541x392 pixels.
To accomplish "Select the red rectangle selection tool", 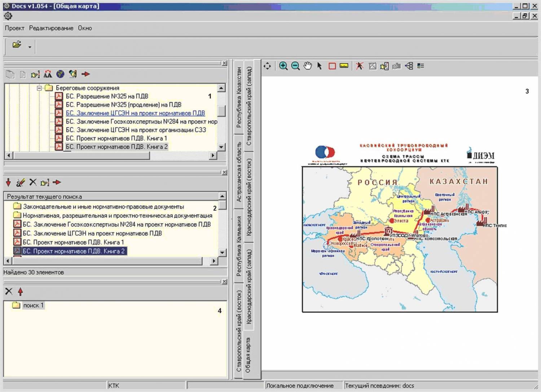I will tap(332, 66).
